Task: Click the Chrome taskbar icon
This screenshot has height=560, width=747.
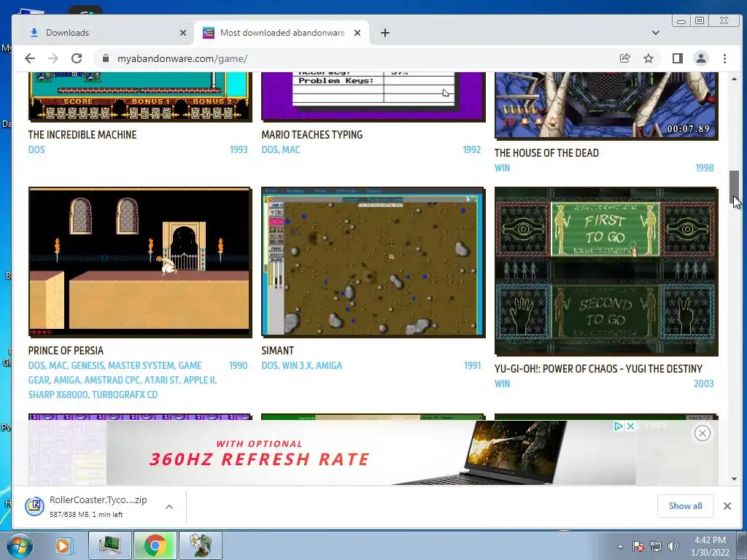Action: pyautogui.click(x=155, y=545)
